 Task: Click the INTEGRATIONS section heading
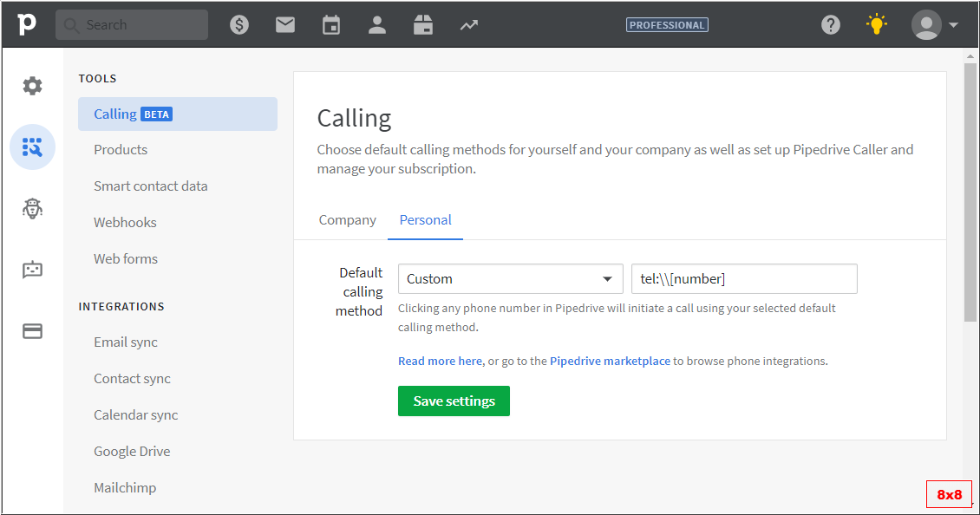coord(121,307)
